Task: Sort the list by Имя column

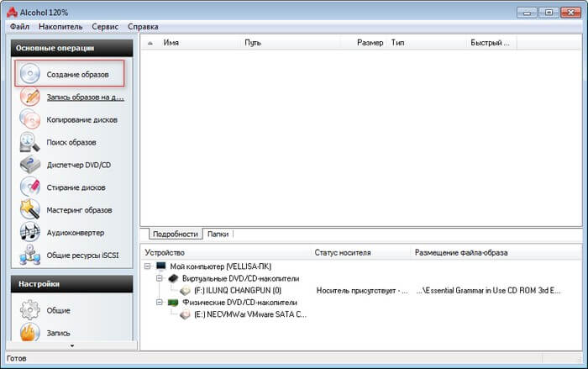Action: point(199,43)
